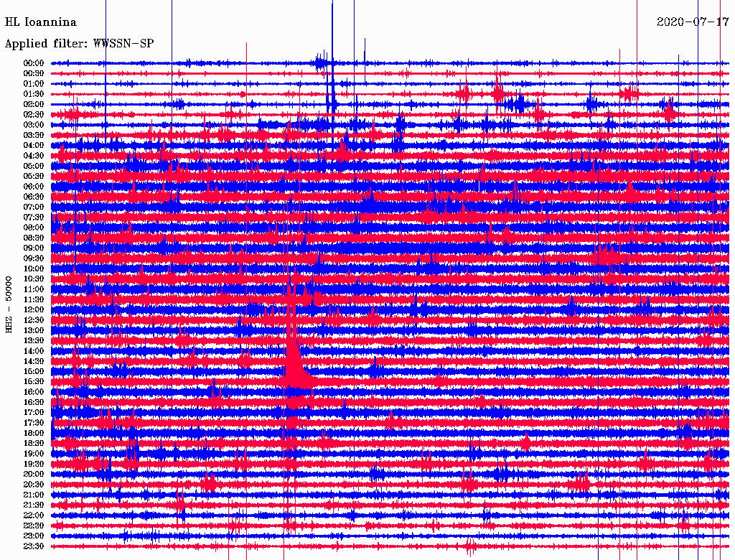Select the 07:30 time label
The width and height of the screenshot is (735, 560).
34,217
